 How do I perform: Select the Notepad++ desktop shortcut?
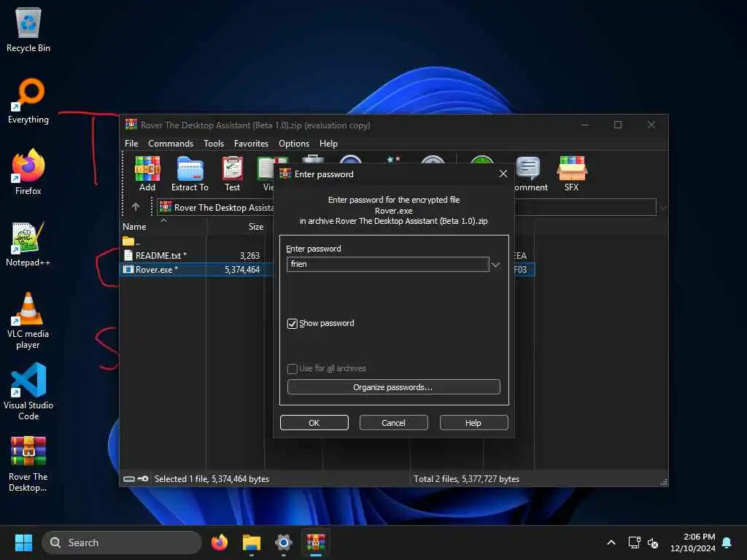tap(28, 244)
